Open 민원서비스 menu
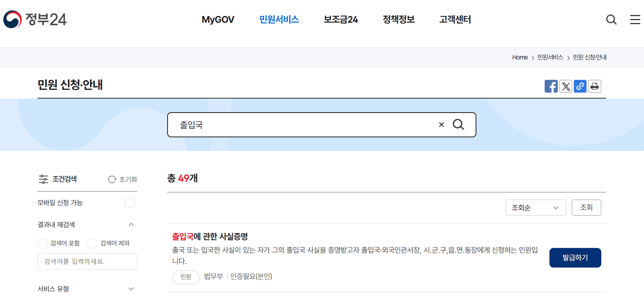Image resolution: width=644 pixels, height=299 pixels. (279, 20)
